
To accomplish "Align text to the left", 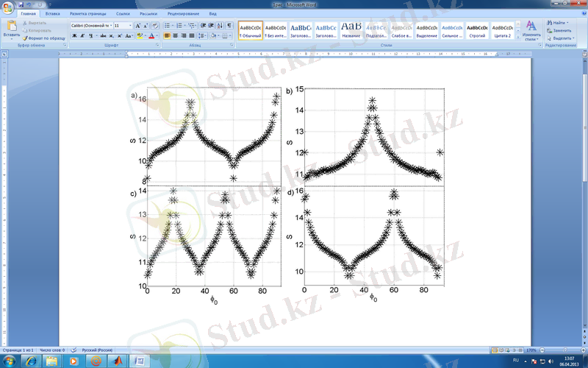I will point(168,35).
